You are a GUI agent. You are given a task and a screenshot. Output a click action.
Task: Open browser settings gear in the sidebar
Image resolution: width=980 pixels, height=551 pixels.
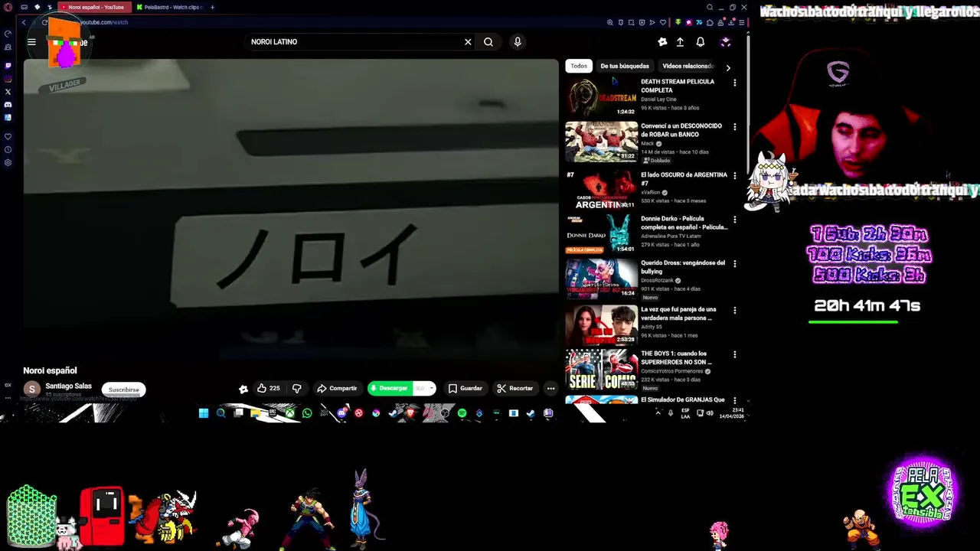point(8,163)
